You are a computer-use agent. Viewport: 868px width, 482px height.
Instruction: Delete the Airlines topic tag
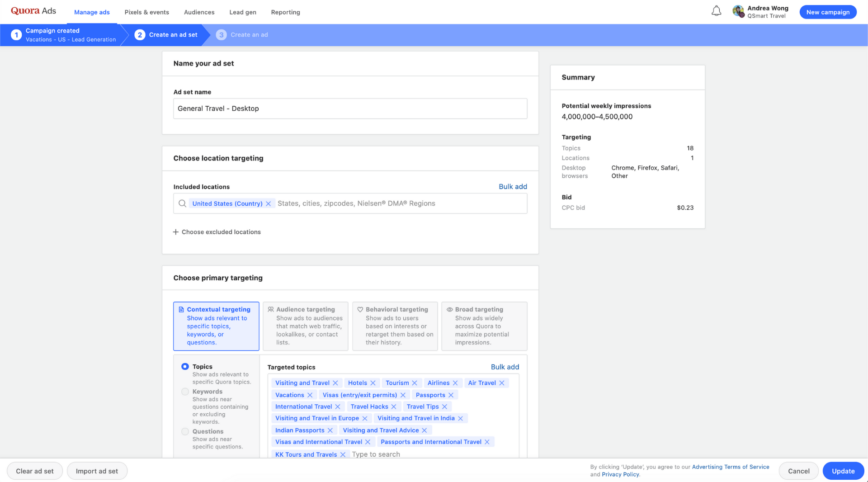click(455, 383)
